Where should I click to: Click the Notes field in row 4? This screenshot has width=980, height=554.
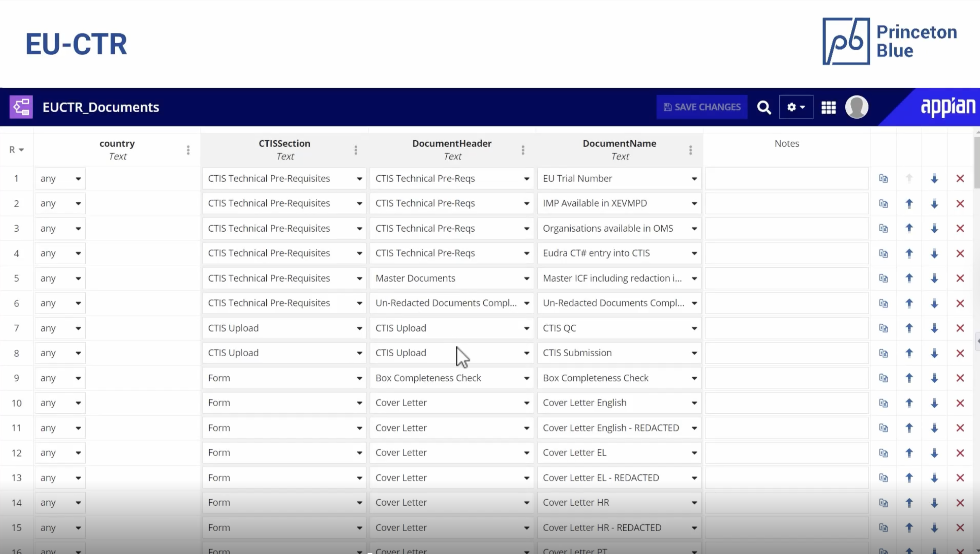786,253
